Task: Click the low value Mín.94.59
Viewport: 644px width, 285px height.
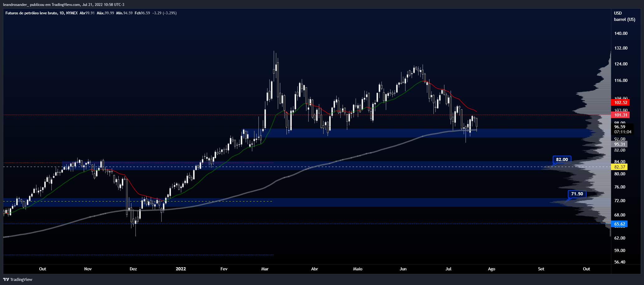Action: (124, 13)
